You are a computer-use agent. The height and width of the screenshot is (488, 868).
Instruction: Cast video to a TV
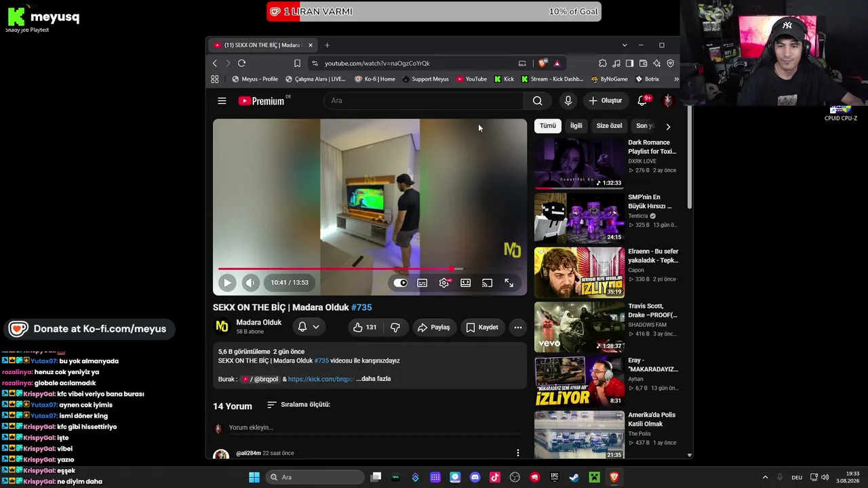pyautogui.click(x=488, y=283)
